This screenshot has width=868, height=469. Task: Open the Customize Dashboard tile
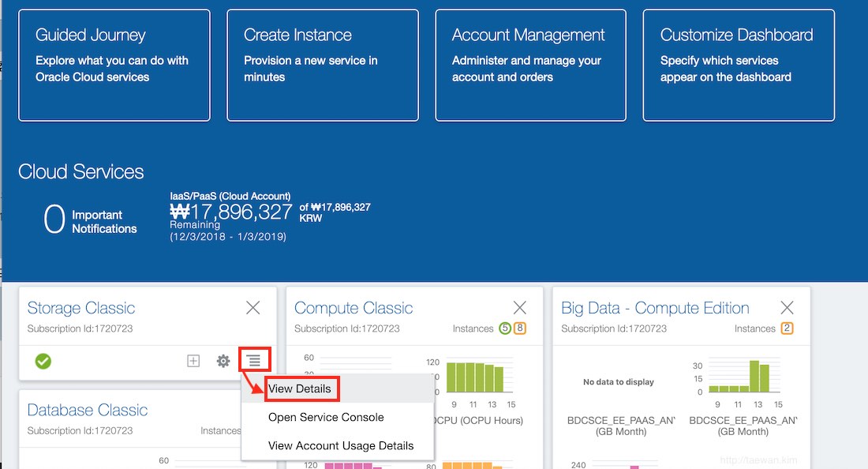(739, 66)
